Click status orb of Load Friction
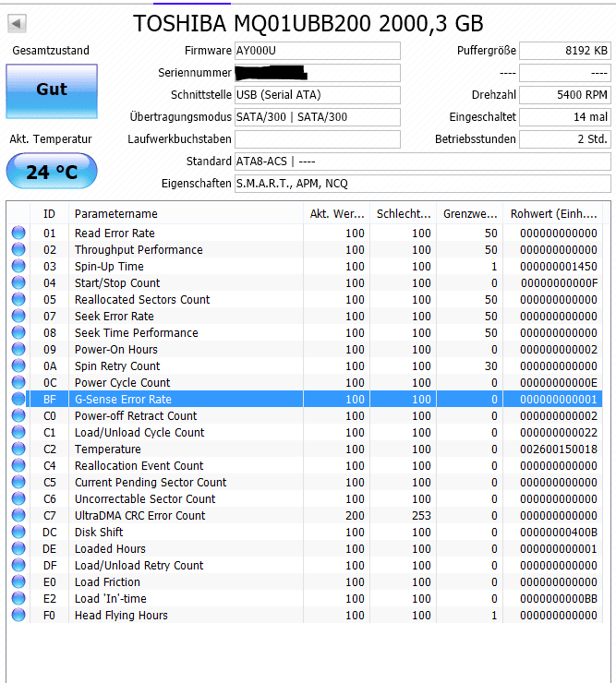Viewport: 616px width, 683px height. pyautogui.click(x=18, y=581)
